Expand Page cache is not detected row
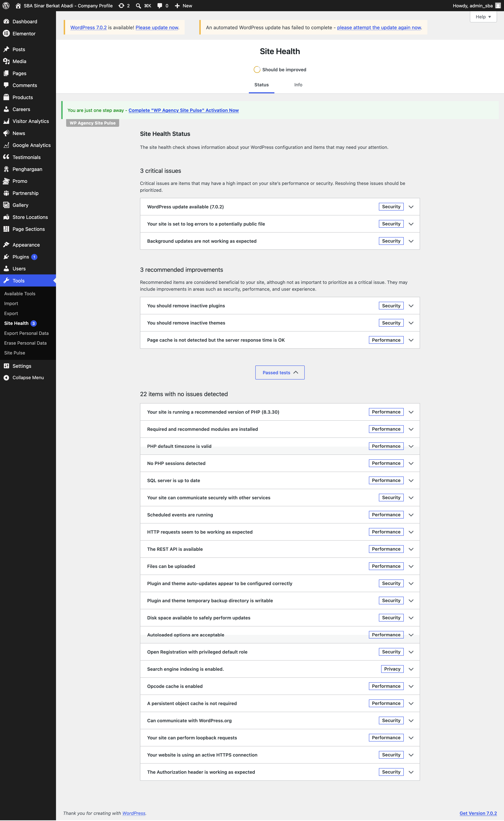This screenshot has width=504, height=821. tap(280, 340)
